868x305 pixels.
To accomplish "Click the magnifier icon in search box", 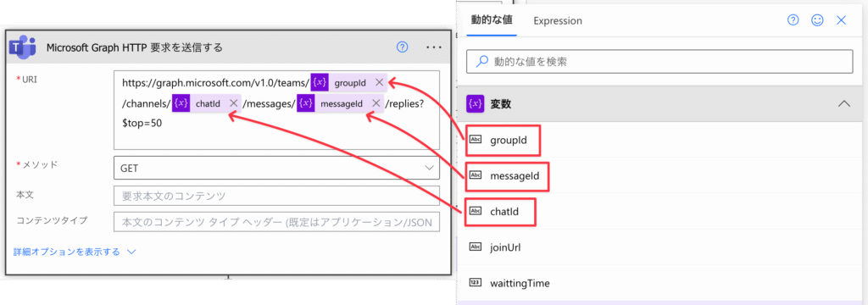I will pos(482,62).
